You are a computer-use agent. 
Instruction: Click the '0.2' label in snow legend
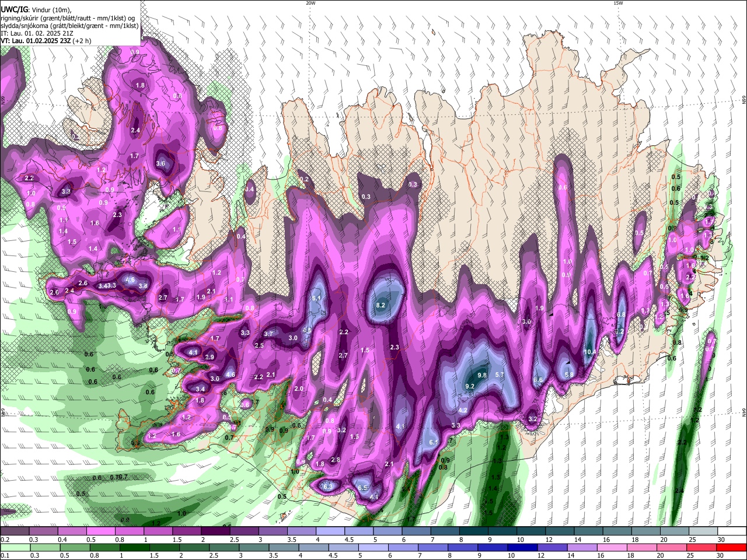pos(5,540)
